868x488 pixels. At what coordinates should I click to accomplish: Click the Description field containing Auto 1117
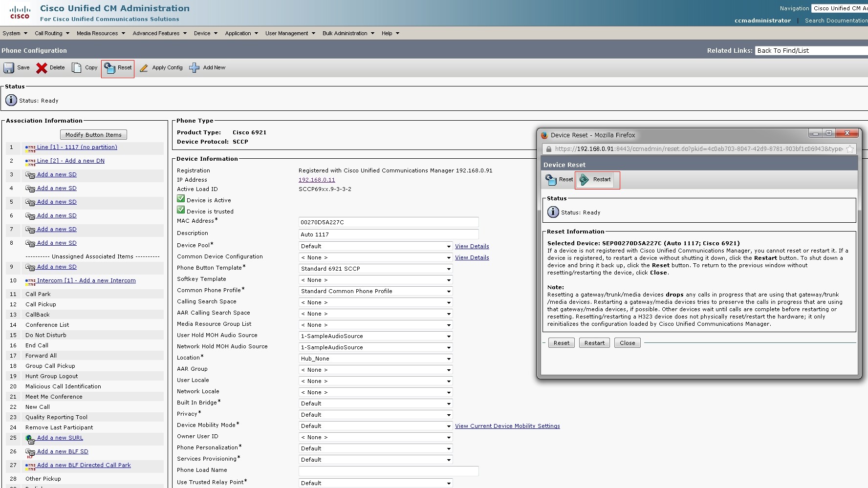pyautogui.click(x=389, y=234)
